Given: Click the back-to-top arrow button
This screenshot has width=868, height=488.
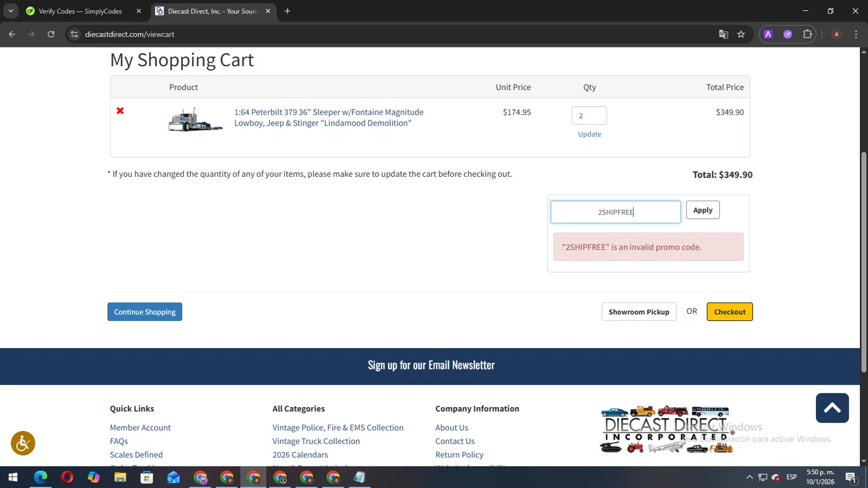Looking at the screenshot, I should tap(832, 408).
